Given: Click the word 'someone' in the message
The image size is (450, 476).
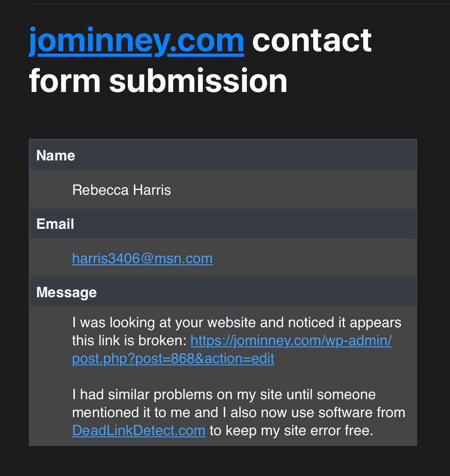Looking at the screenshot, I should (346, 395).
